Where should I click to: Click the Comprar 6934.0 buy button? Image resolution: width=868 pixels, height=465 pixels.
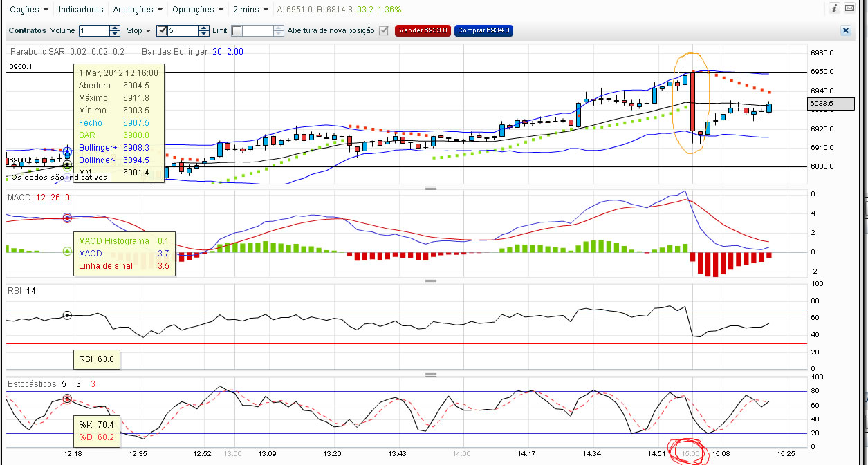pyautogui.click(x=483, y=30)
